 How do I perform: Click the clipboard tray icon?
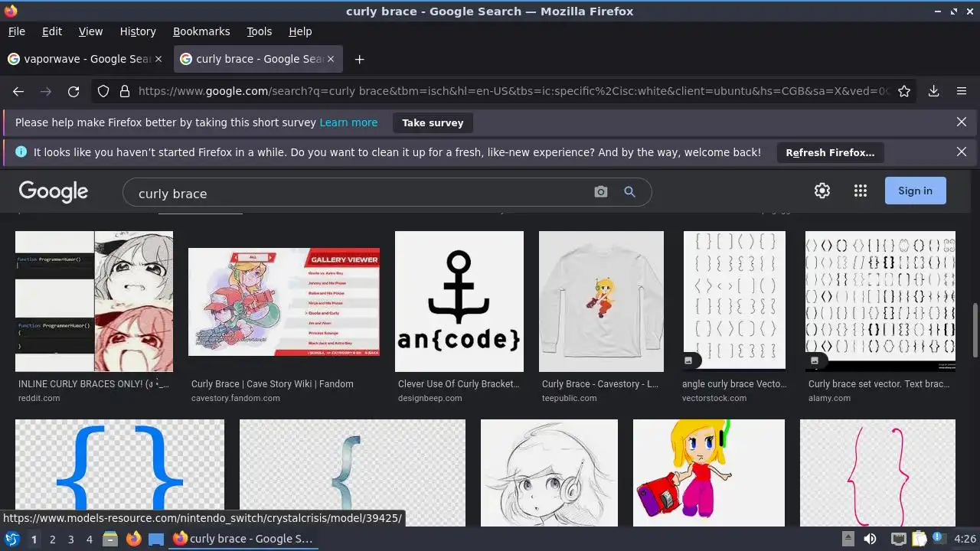(x=920, y=539)
